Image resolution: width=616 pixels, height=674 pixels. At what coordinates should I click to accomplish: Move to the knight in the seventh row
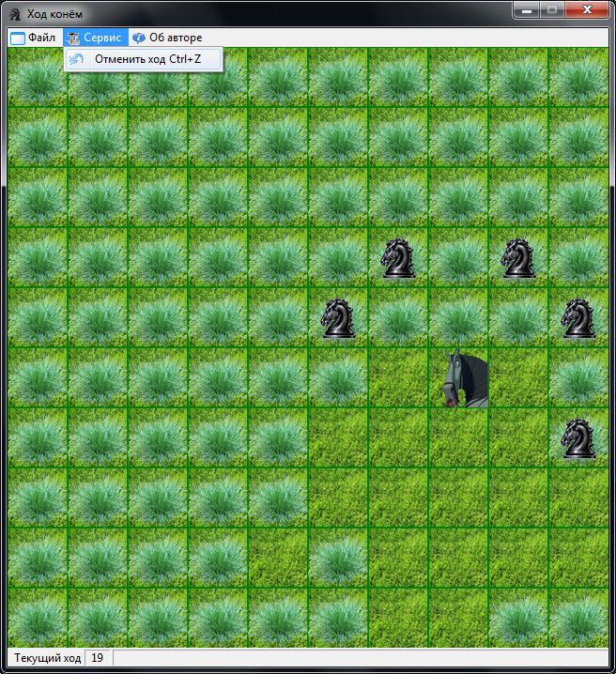click(578, 438)
